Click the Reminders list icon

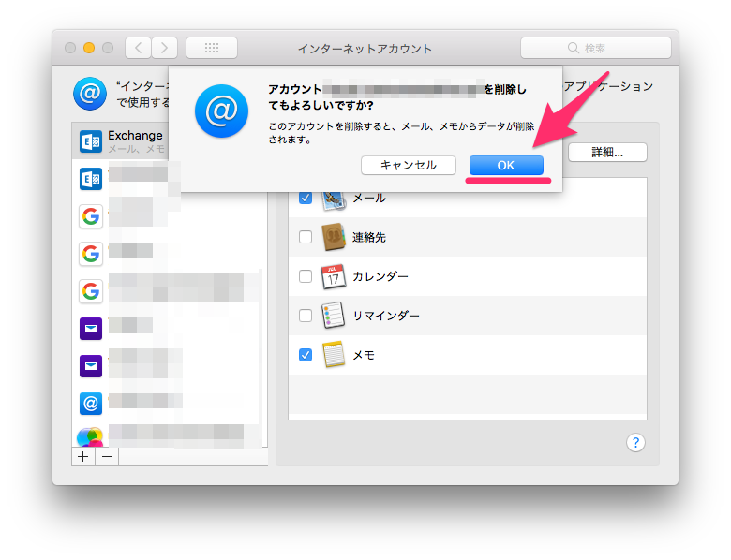[x=334, y=316]
